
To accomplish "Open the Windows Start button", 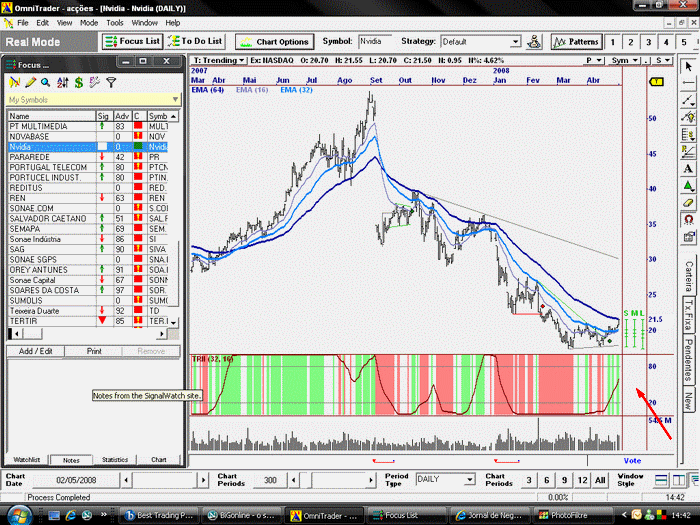I will coord(20,515).
